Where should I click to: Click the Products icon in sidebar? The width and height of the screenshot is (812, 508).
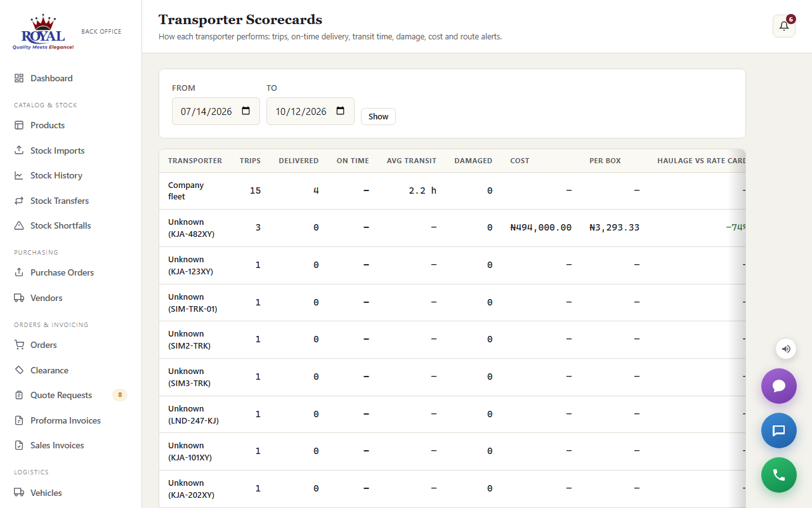[x=19, y=125]
